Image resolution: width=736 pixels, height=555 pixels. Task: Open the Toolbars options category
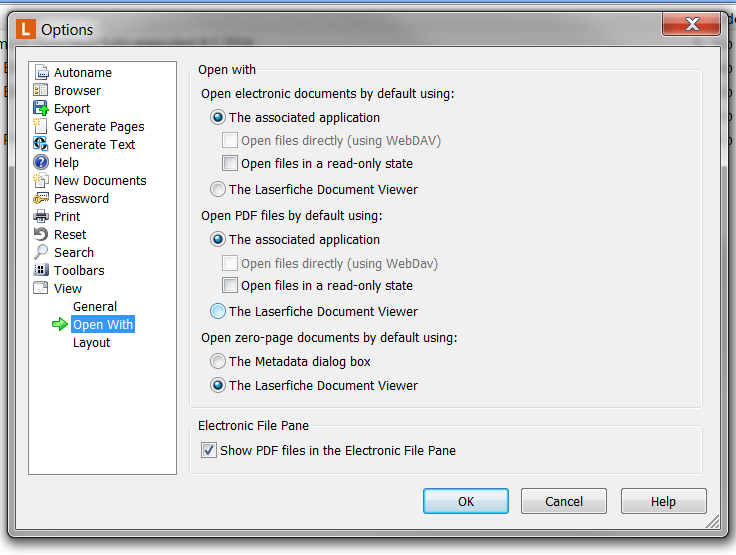[79, 270]
